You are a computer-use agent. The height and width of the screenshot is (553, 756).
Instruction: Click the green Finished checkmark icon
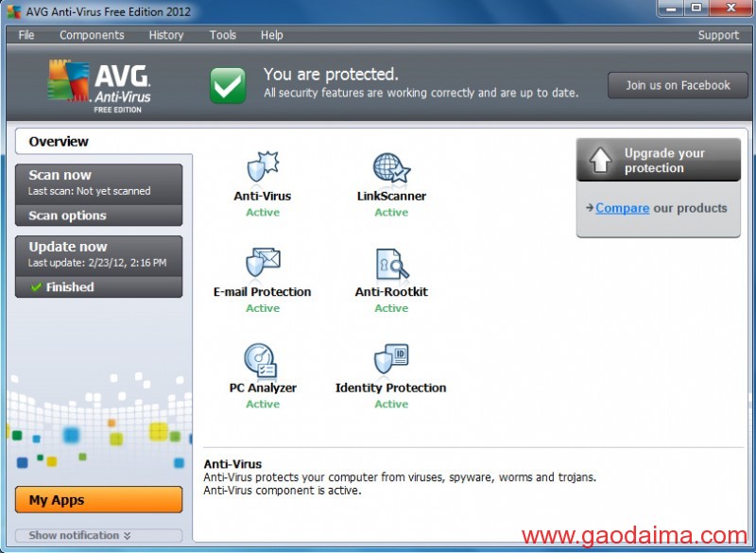tap(36, 287)
